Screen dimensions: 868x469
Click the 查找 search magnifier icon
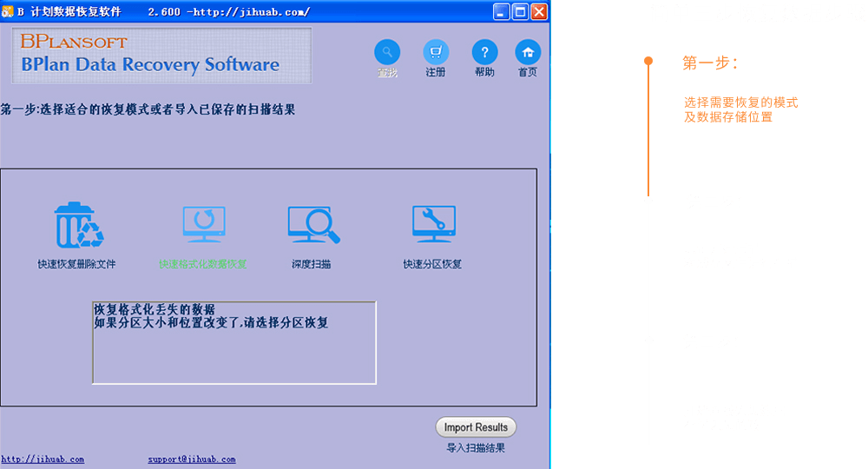[387, 52]
